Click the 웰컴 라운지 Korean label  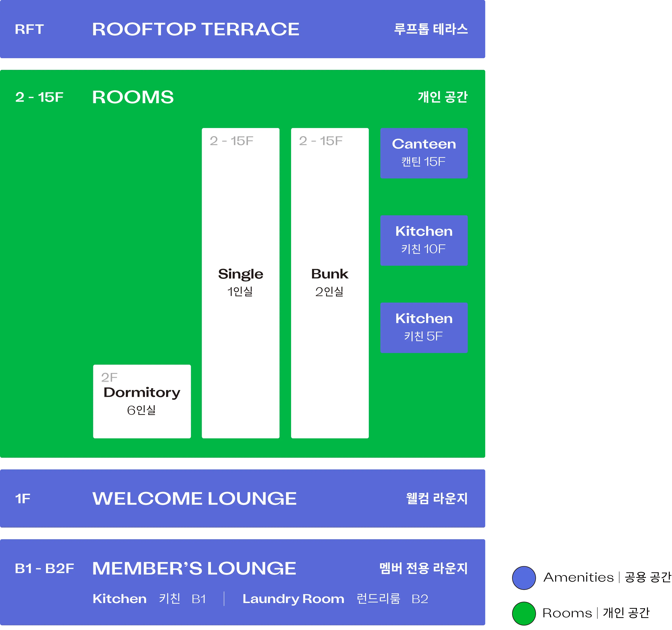point(436,499)
